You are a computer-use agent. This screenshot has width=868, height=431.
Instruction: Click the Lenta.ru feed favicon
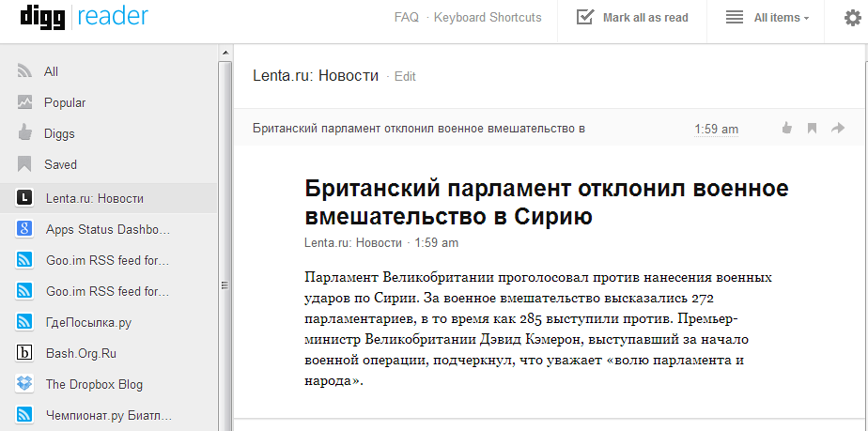pos(24,198)
